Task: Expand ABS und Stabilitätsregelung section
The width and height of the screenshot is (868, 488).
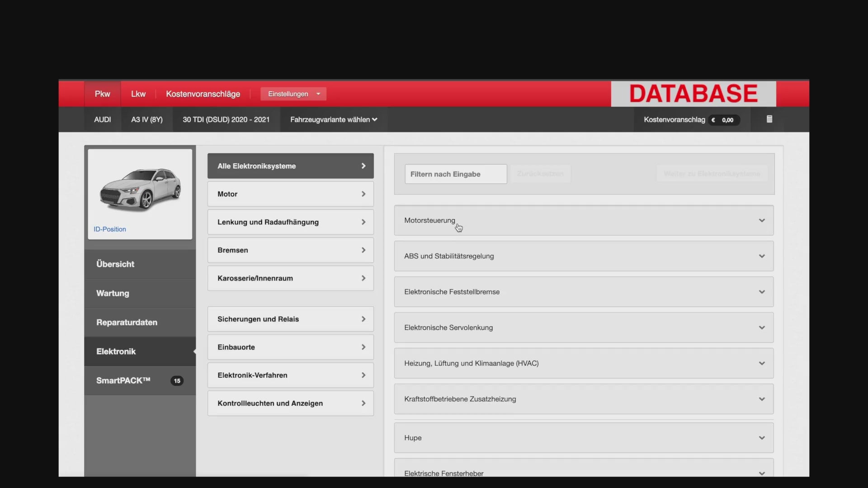Action: point(584,256)
